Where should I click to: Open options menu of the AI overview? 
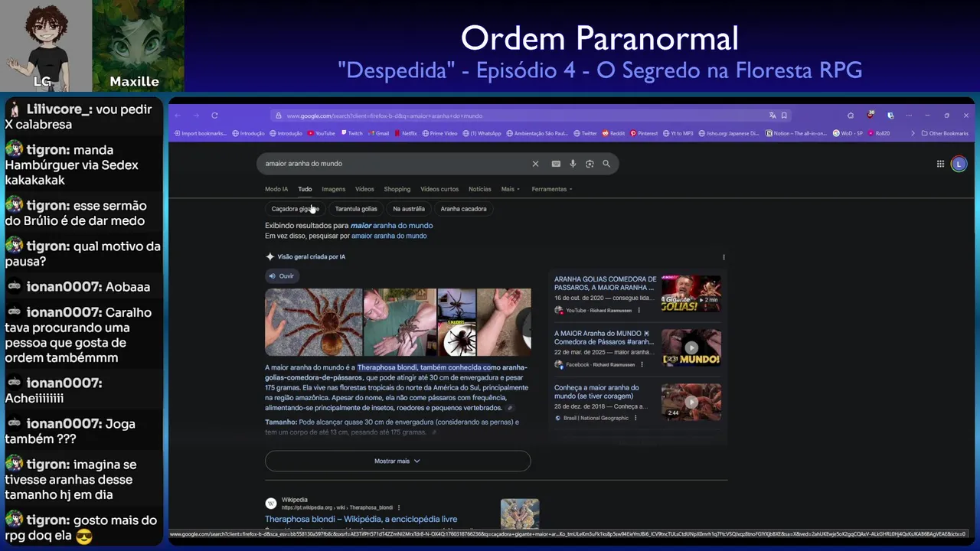[x=724, y=257]
